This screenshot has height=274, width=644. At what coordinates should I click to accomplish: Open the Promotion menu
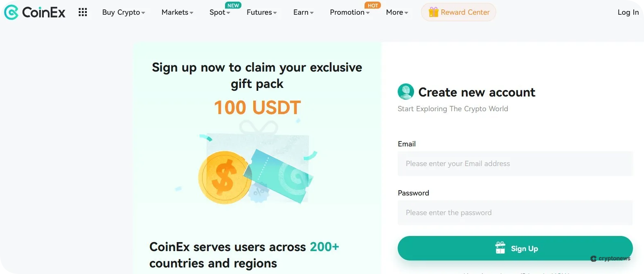click(x=347, y=12)
